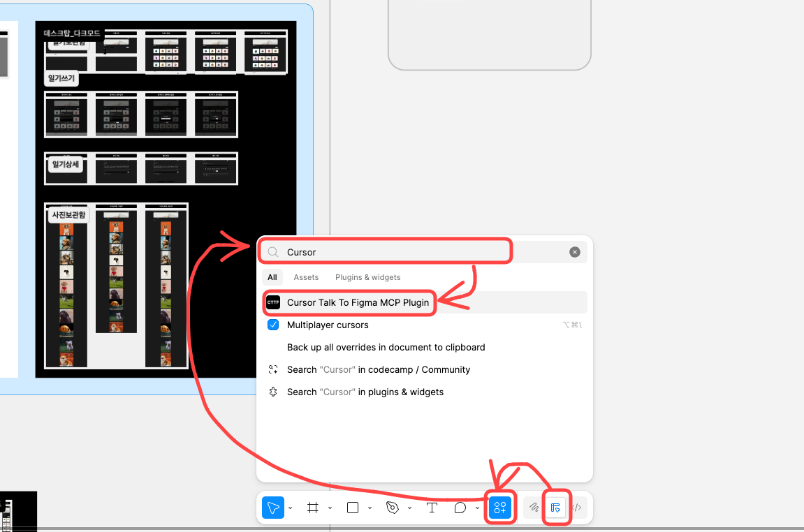
Task: Clear the search field with the X button
Action: click(x=575, y=252)
